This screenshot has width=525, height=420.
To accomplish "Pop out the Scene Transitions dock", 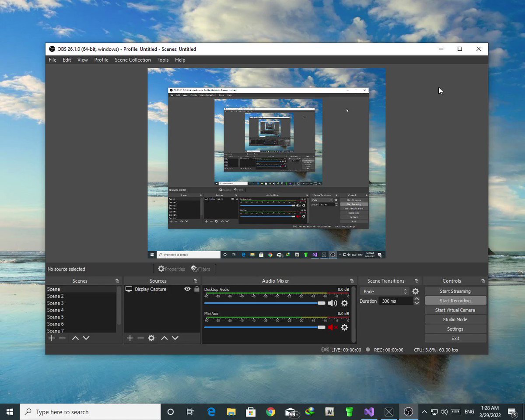I will coord(416,281).
